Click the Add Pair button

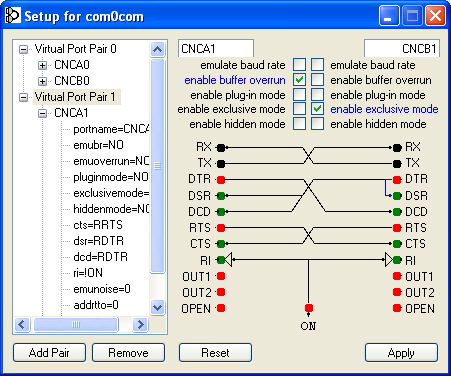point(49,353)
